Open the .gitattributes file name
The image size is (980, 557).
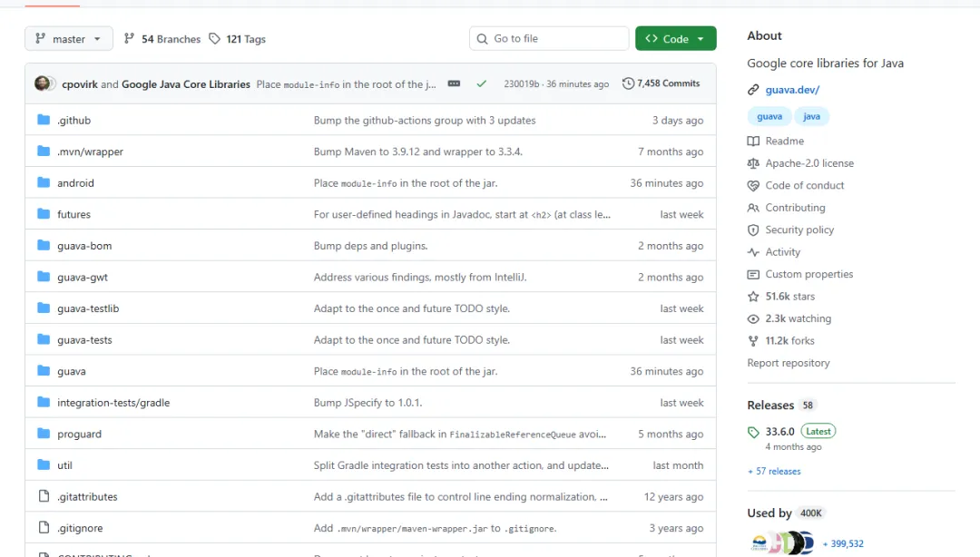tap(87, 496)
